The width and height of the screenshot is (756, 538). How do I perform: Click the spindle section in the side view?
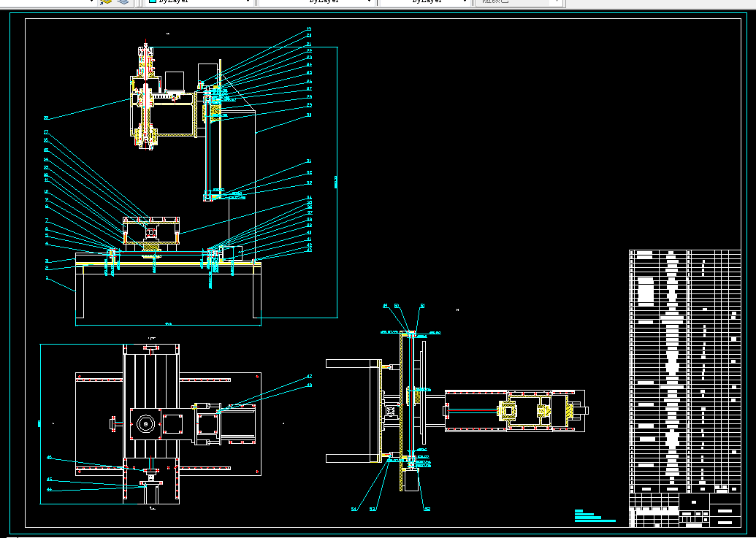(x=507, y=411)
